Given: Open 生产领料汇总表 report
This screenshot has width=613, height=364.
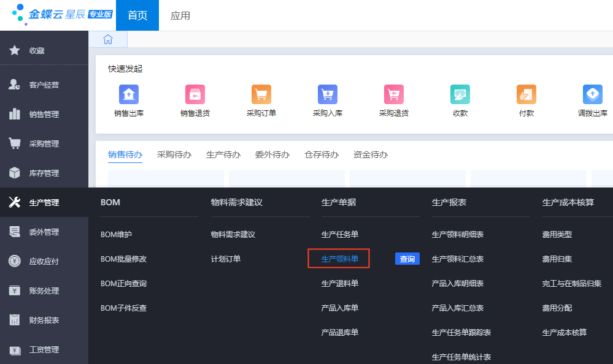Looking at the screenshot, I should (457, 259).
